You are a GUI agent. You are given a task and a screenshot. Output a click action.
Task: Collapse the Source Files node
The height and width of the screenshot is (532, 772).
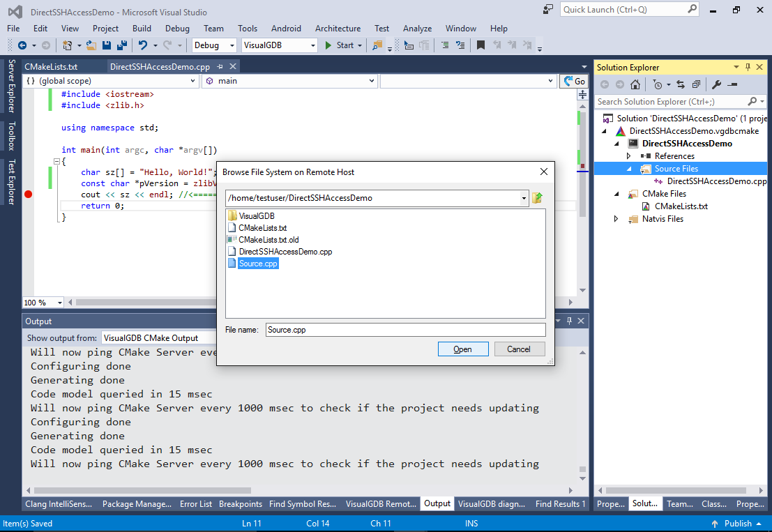click(629, 169)
